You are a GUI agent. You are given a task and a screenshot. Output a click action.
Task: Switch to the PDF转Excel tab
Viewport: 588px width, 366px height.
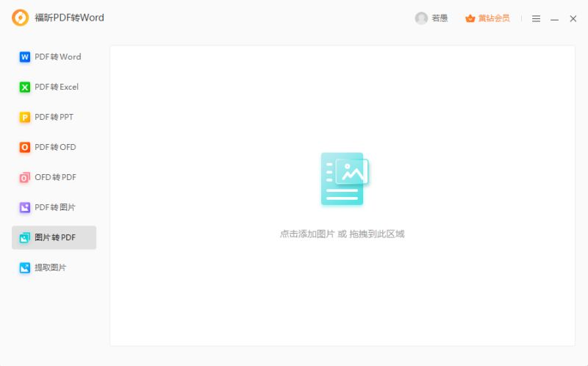54,87
